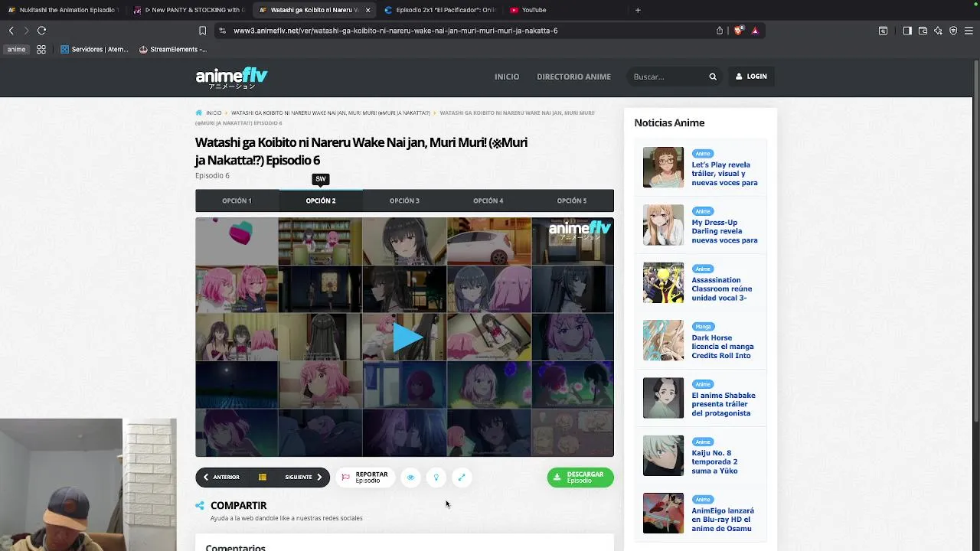980x551 pixels.
Task: Open Let's Play revela tráiler news
Action: 724,174
